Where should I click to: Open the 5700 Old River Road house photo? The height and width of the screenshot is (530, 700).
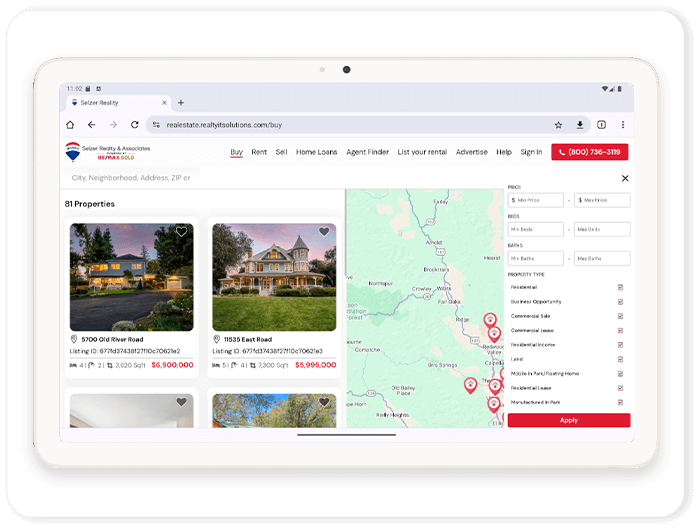(132, 277)
